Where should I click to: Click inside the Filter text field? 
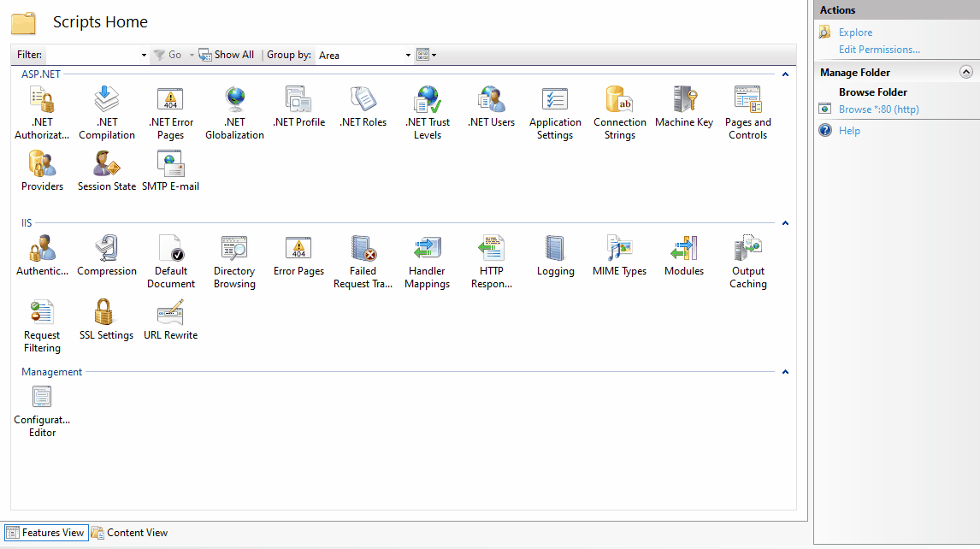[92, 55]
